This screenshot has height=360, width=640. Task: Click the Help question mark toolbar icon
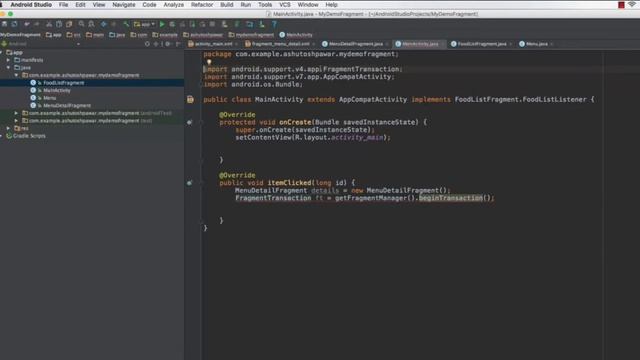pyautogui.click(x=274, y=24)
